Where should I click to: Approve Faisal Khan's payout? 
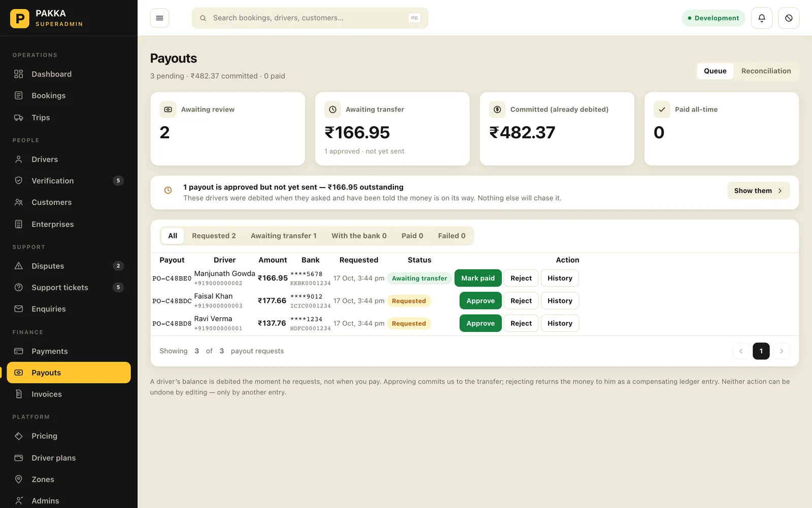click(481, 301)
